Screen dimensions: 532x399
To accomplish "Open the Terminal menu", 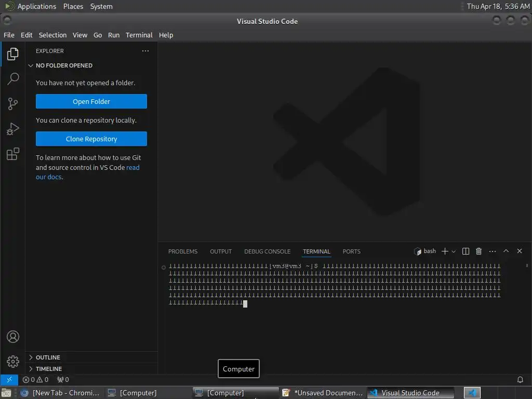I will tap(139, 35).
